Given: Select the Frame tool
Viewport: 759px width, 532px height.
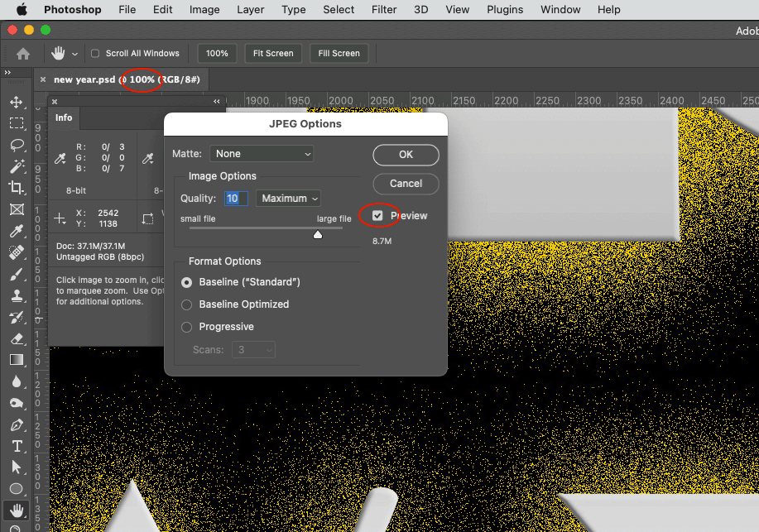Looking at the screenshot, I should click(x=17, y=209).
